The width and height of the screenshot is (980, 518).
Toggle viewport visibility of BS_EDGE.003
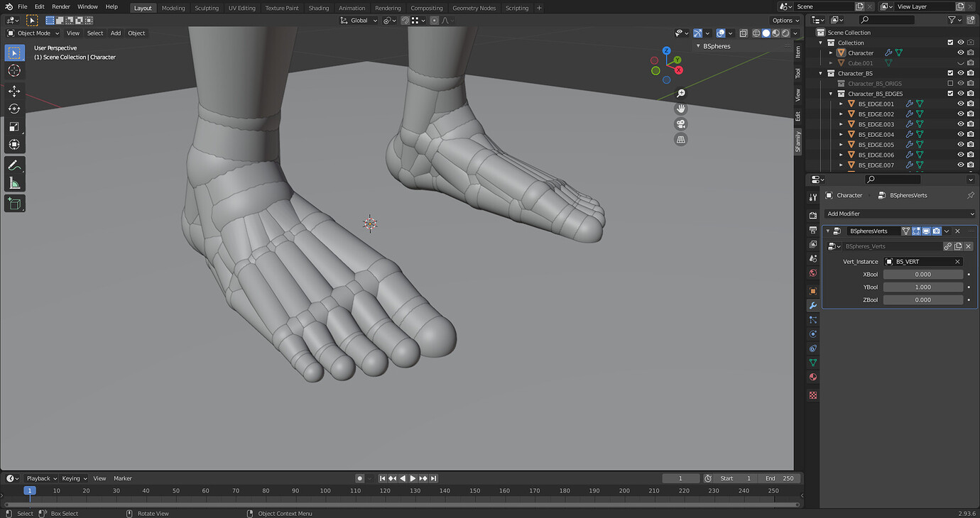[x=960, y=123]
